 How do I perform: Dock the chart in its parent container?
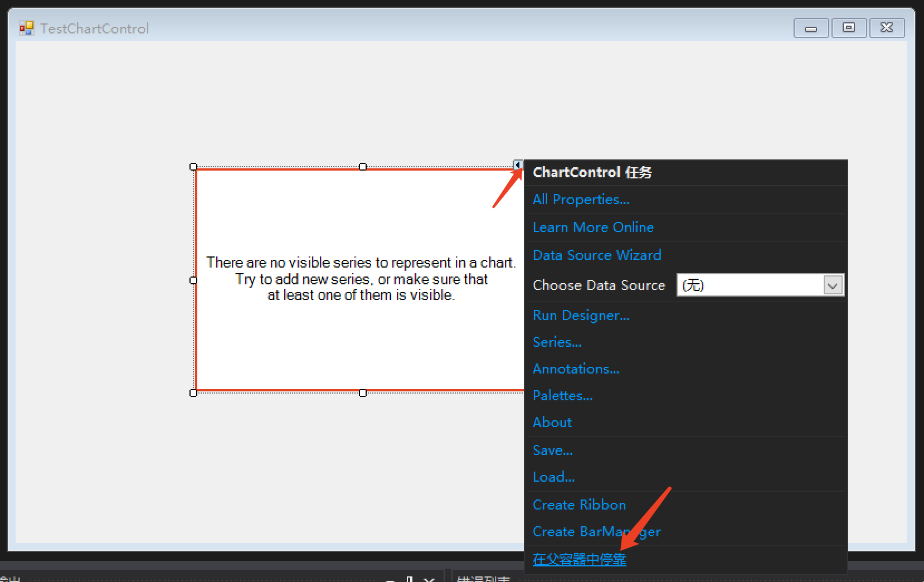(578, 559)
